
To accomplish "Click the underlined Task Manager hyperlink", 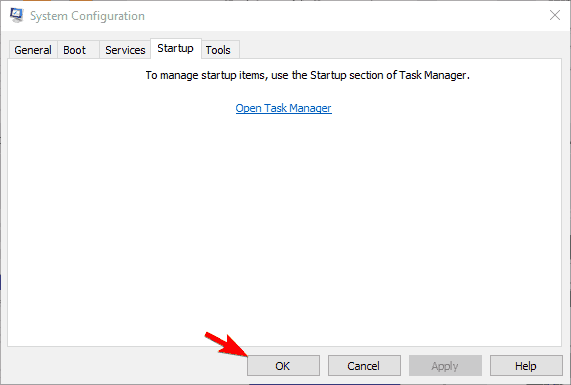I will click(x=283, y=108).
